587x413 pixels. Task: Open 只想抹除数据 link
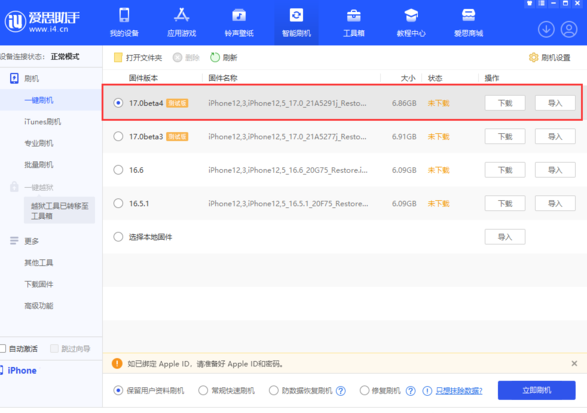tap(459, 391)
